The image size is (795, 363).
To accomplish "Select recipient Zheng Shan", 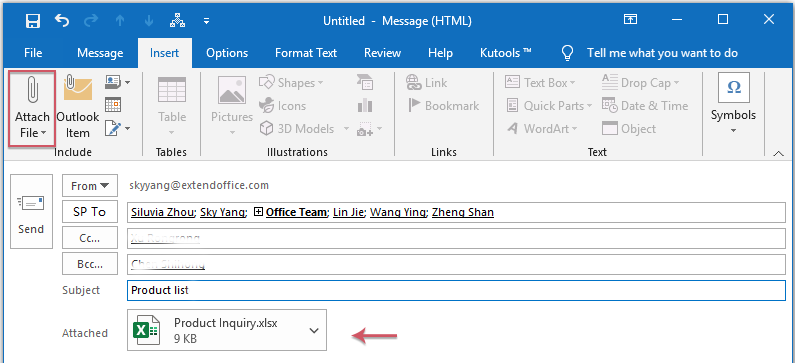I will 463,212.
